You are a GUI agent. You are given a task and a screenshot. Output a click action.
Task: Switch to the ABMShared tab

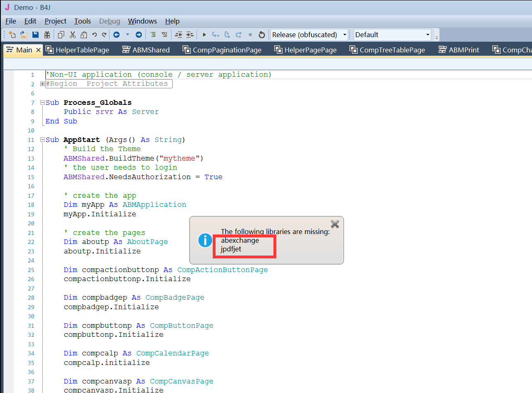tap(146, 50)
